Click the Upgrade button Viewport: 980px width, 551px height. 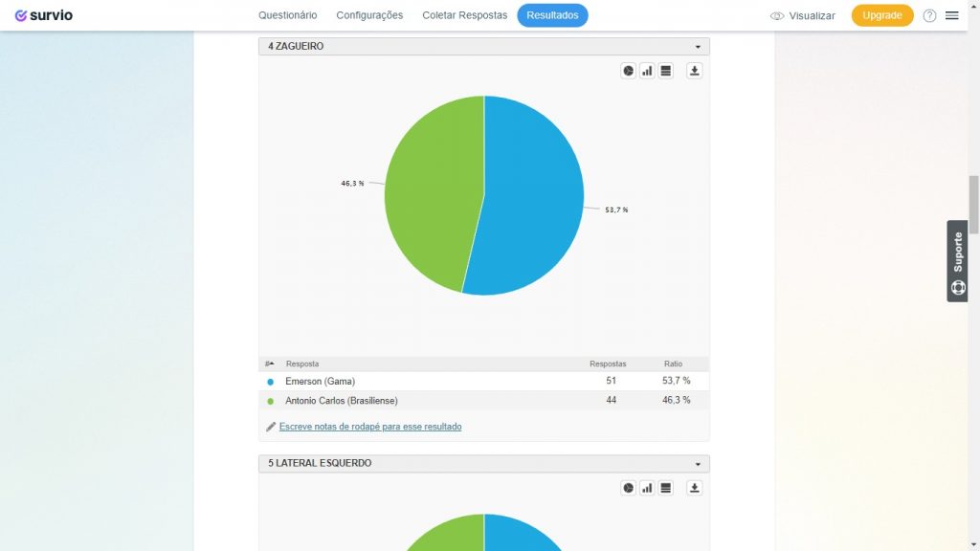point(881,15)
